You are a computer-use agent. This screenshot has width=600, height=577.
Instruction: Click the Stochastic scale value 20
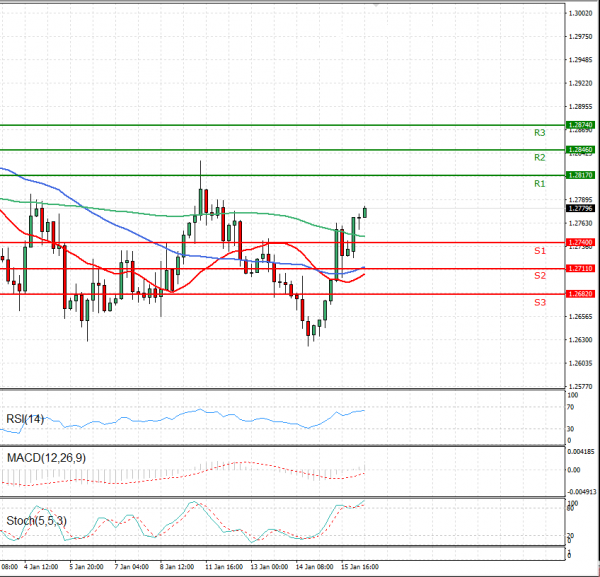click(571, 536)
